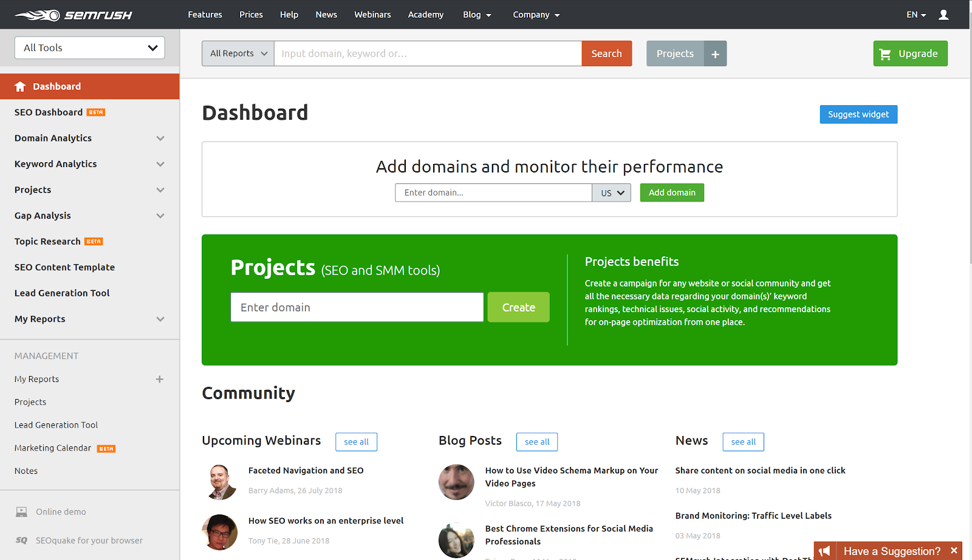972x560 pixels.
Task: Click the orange Search button
Action: click(607, 53)
